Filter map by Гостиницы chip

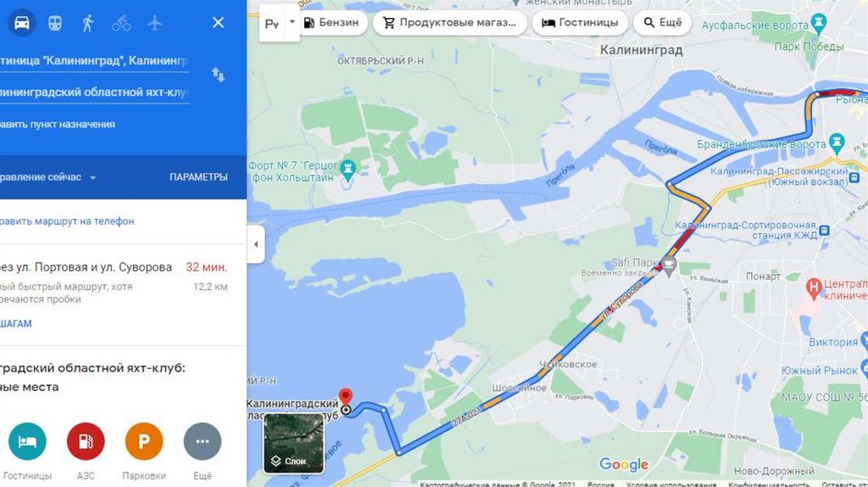point(580,23)
